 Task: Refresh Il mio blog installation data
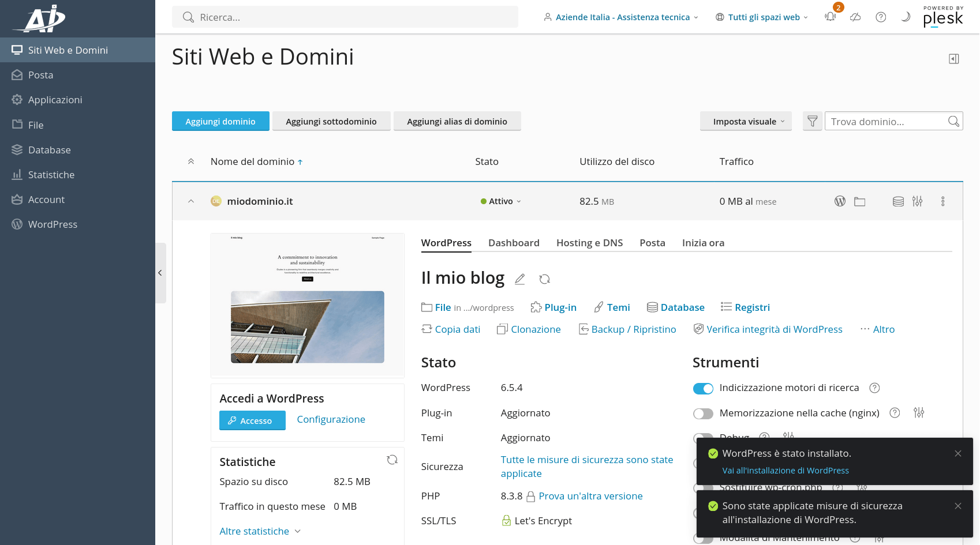[x=544, y=279]
